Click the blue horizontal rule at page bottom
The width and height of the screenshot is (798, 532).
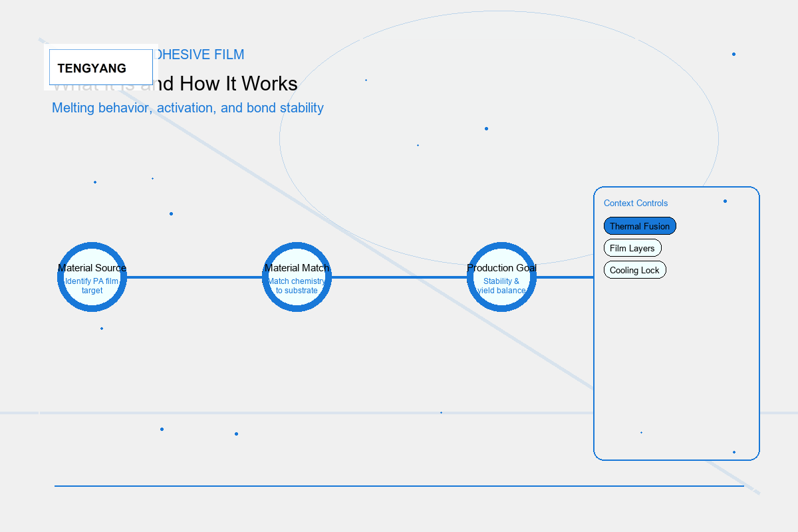[x=399, y=486]
